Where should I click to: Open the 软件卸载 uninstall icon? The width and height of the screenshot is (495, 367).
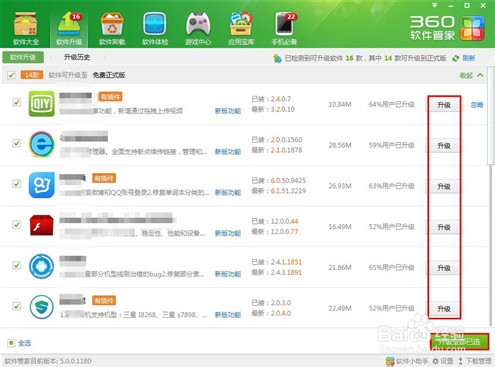pyautogui.click(x=112, y=29)
